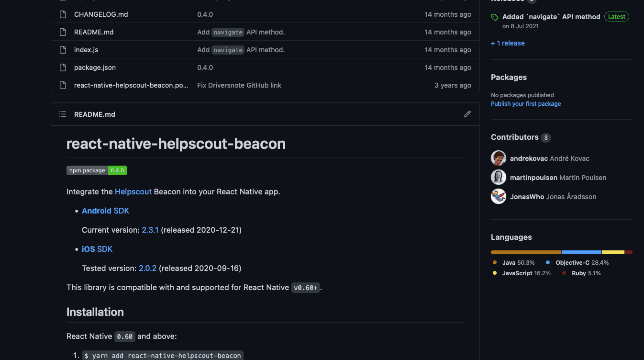Click the '+ 1 release' link
The width and height of the screenshot is (644, 360).
pyautogui.click(x=508, y=43)
